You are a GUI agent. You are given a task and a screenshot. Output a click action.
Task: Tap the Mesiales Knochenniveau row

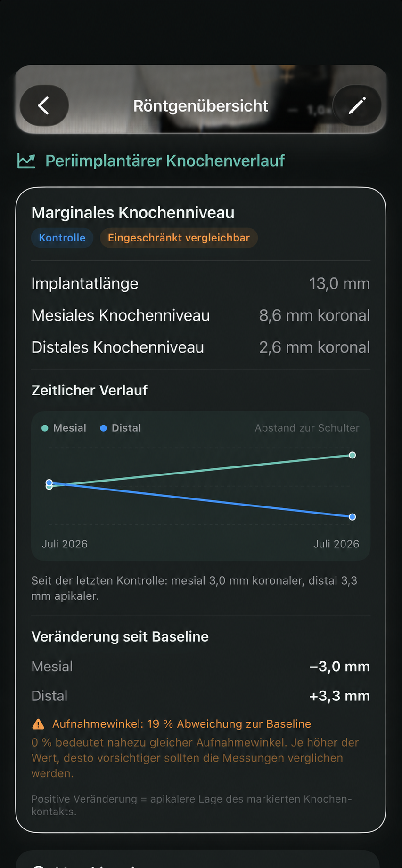click(x=201, y=315)
